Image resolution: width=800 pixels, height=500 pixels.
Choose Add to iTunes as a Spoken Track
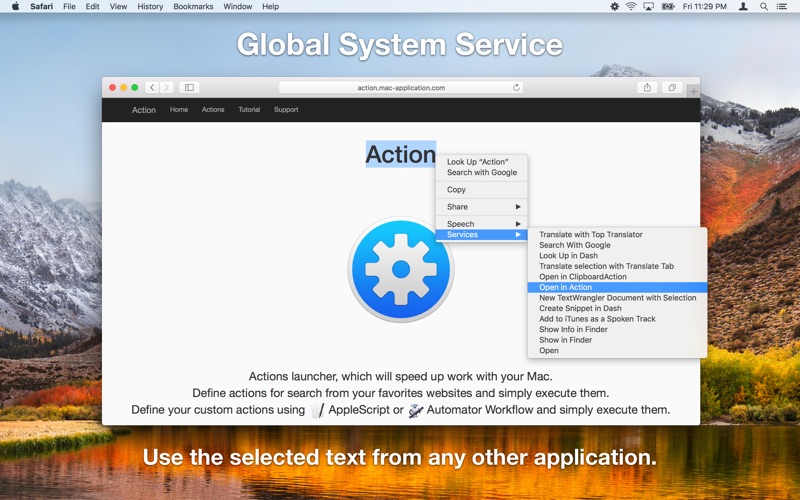click(x=618, y=319)
